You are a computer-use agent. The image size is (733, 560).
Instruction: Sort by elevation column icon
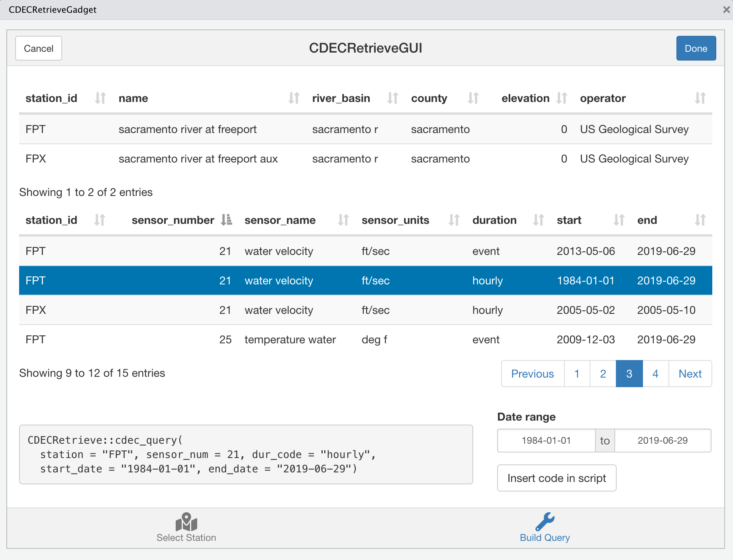pos(562,98)
